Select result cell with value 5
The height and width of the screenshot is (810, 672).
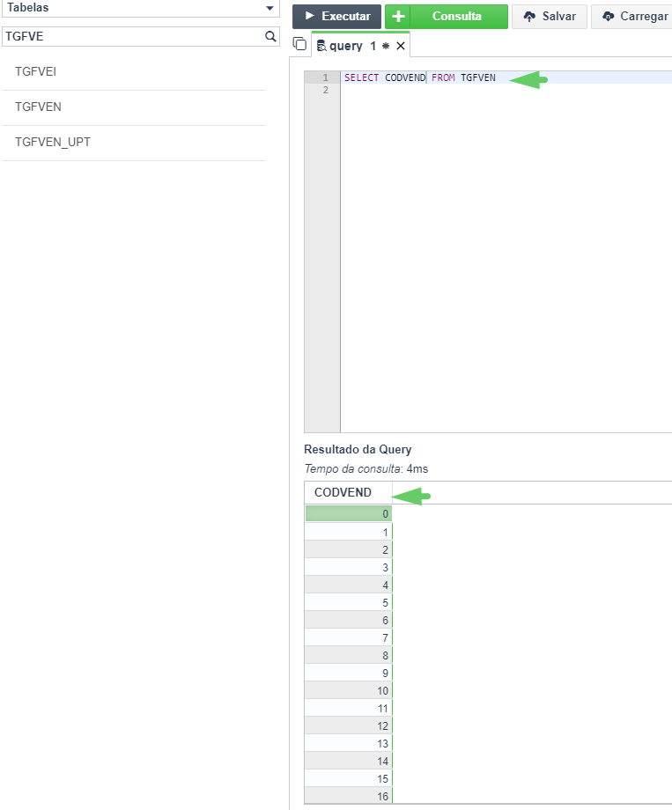pos(349,602)
